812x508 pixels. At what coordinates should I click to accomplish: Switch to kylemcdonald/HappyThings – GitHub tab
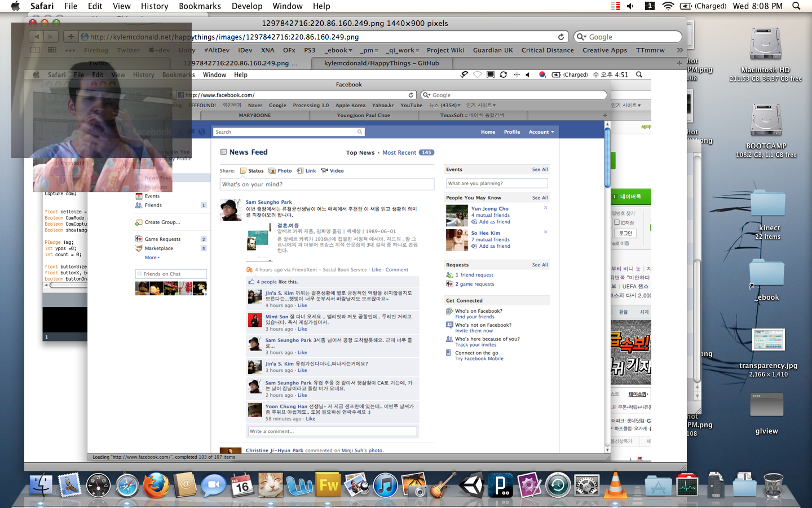coord(381,63)
